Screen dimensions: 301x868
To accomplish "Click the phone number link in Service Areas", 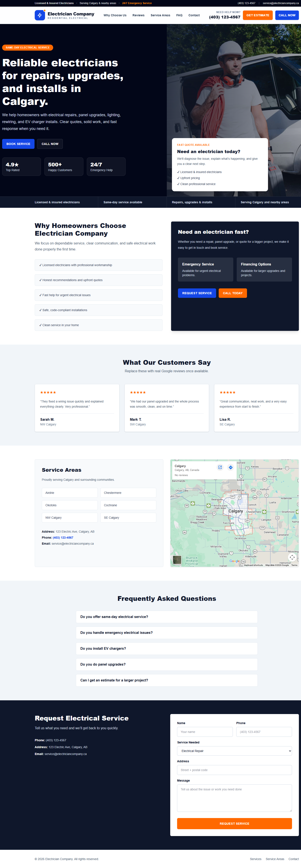I will click(63, 538).
